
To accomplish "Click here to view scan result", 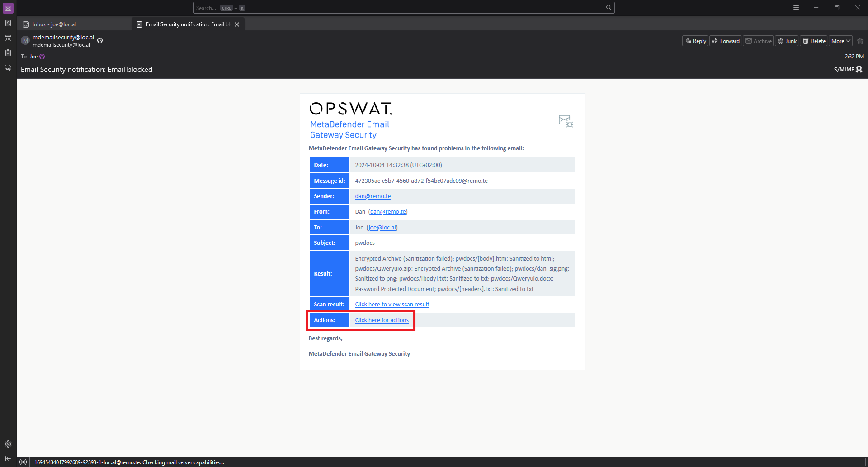I will tap(392, 305).
